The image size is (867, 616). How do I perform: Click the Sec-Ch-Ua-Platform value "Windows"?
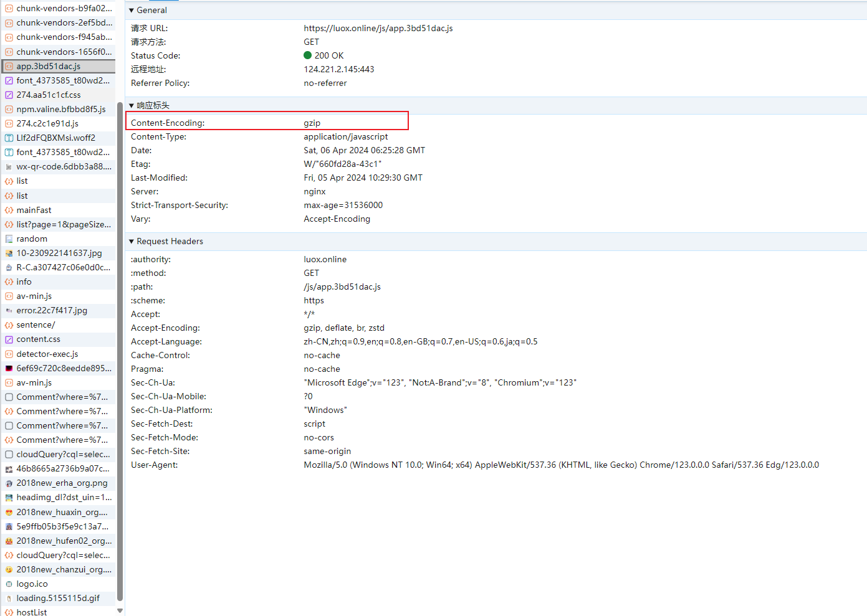point(325,410)
